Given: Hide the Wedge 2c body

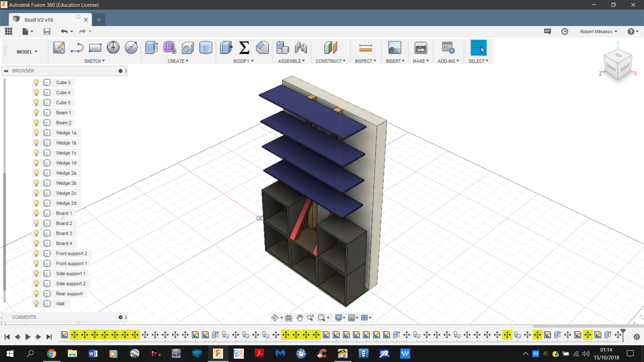Looking at the screenshot, I should click(36, 193).
